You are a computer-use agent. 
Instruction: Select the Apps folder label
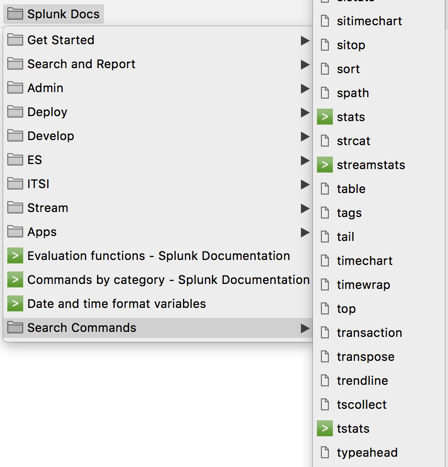click(42, 232)
